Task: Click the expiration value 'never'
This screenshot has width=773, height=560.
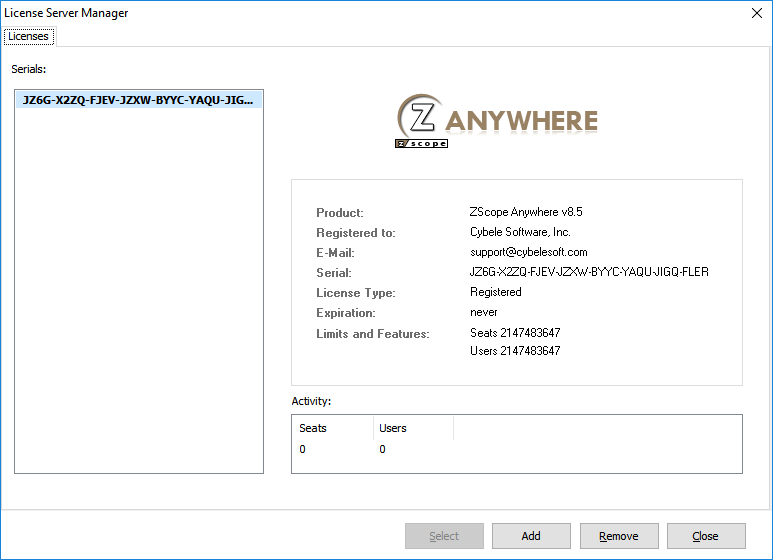Action: click(x=484, y=313)
